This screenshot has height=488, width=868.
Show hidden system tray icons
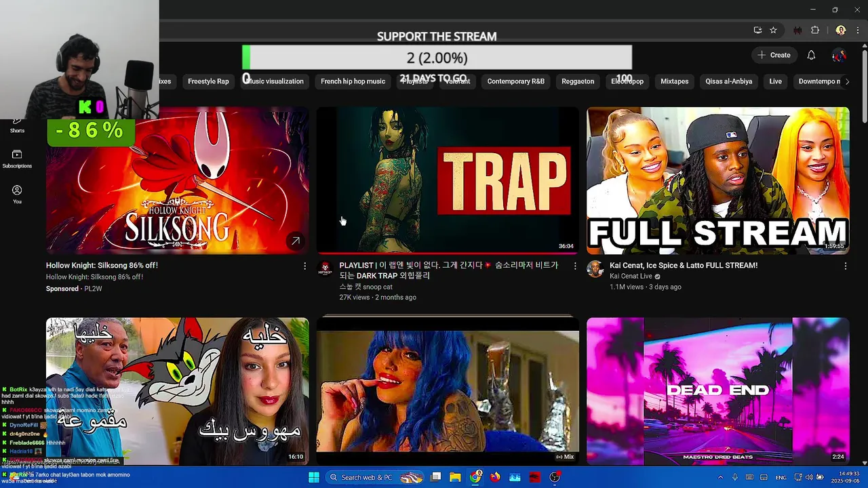pyautogui.click(x=720, y=477)
